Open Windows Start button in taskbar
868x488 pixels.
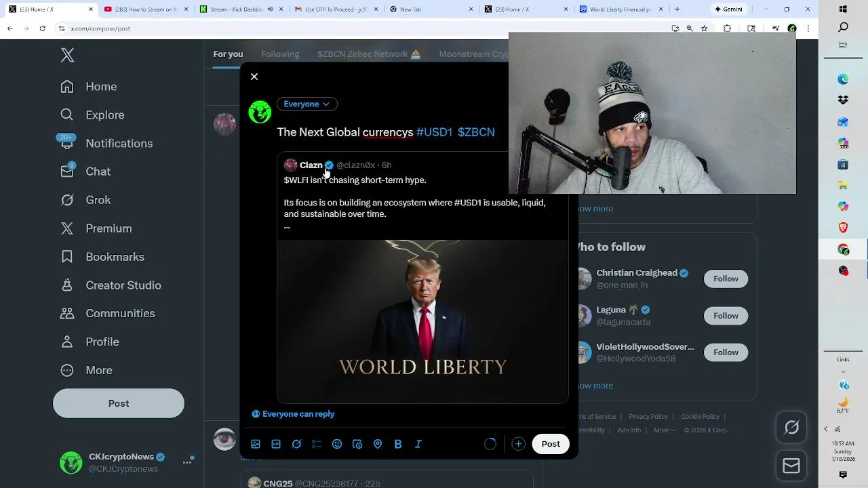[x=843, y=9]
